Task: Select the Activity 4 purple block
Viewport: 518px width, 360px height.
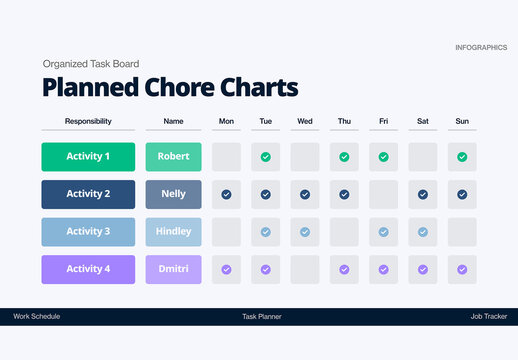Action: tap(88, 269)
